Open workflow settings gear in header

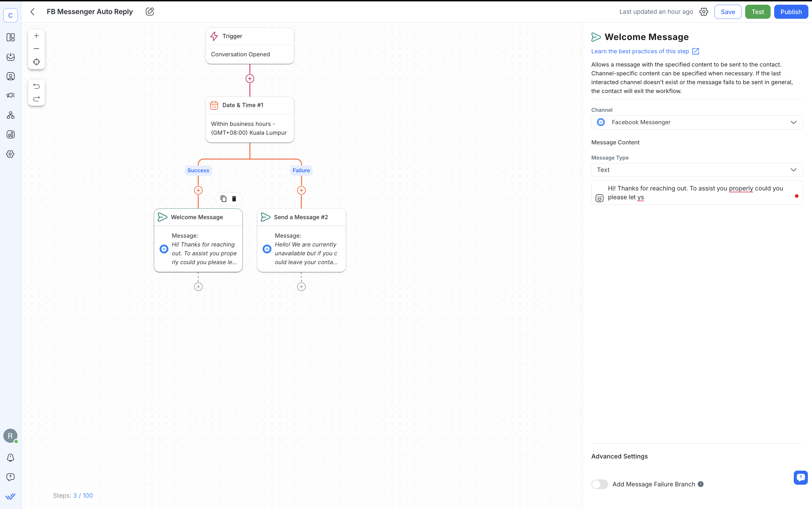[x=703, y=12]
